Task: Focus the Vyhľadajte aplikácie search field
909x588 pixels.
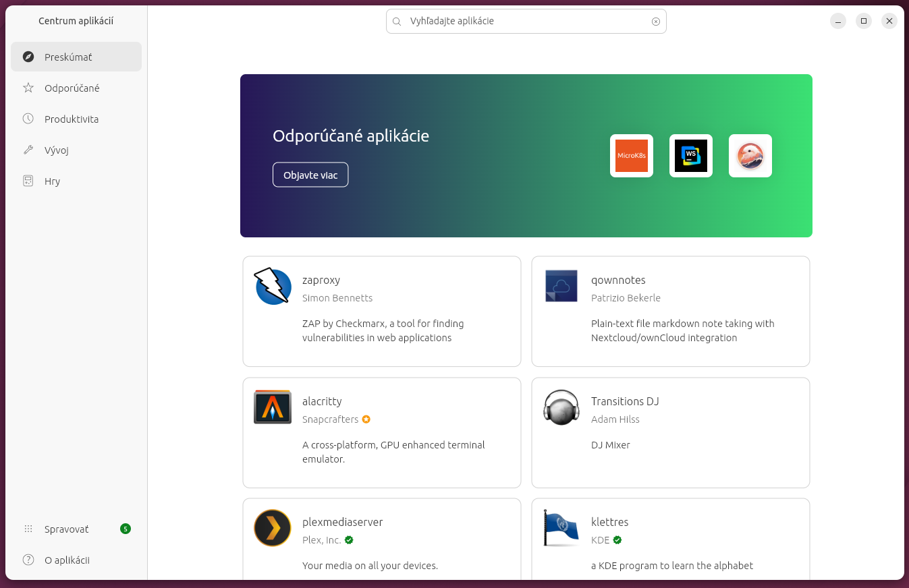Action: point(526,22)
